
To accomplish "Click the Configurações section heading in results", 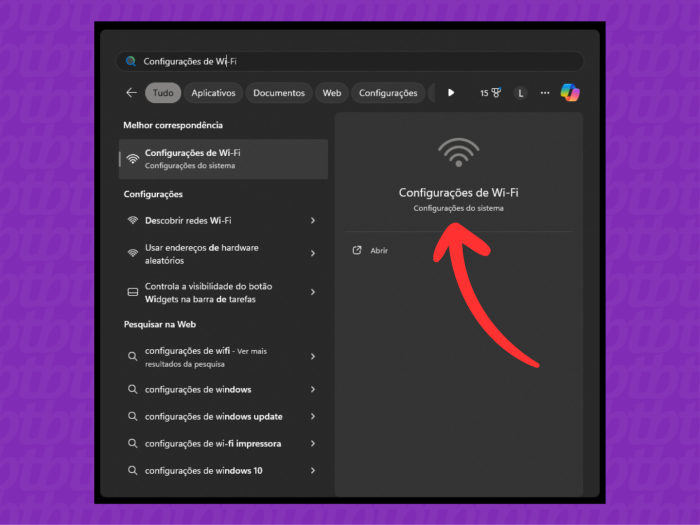I will point(153,194).
